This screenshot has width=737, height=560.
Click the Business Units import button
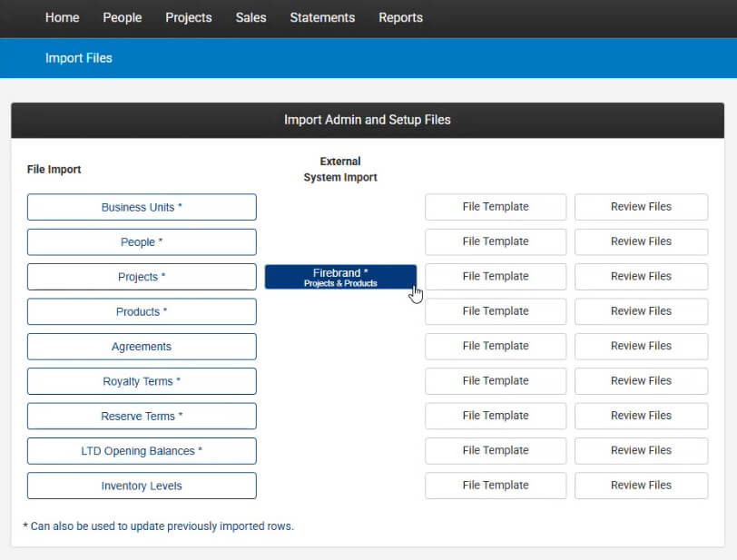[x=142, y=207]
